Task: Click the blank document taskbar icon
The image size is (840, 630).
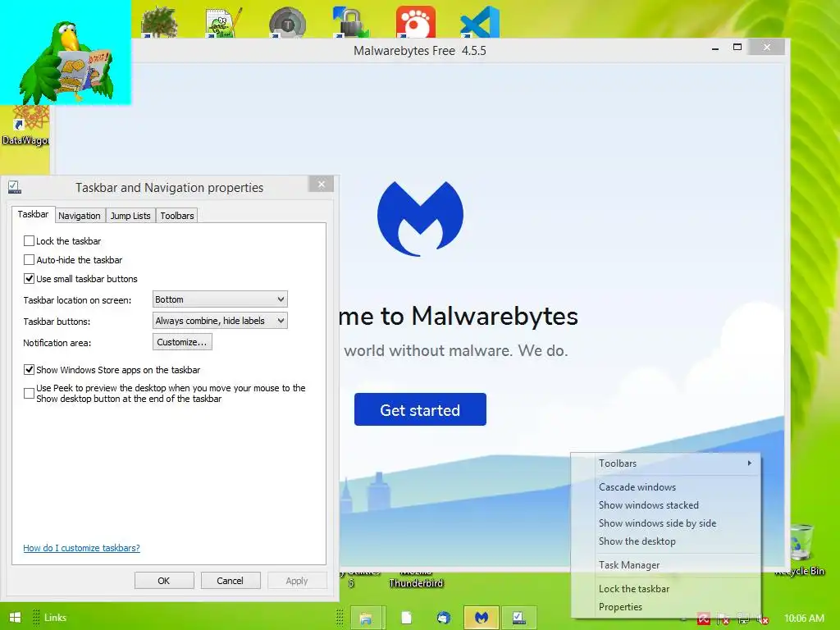Action: [407, 619]
